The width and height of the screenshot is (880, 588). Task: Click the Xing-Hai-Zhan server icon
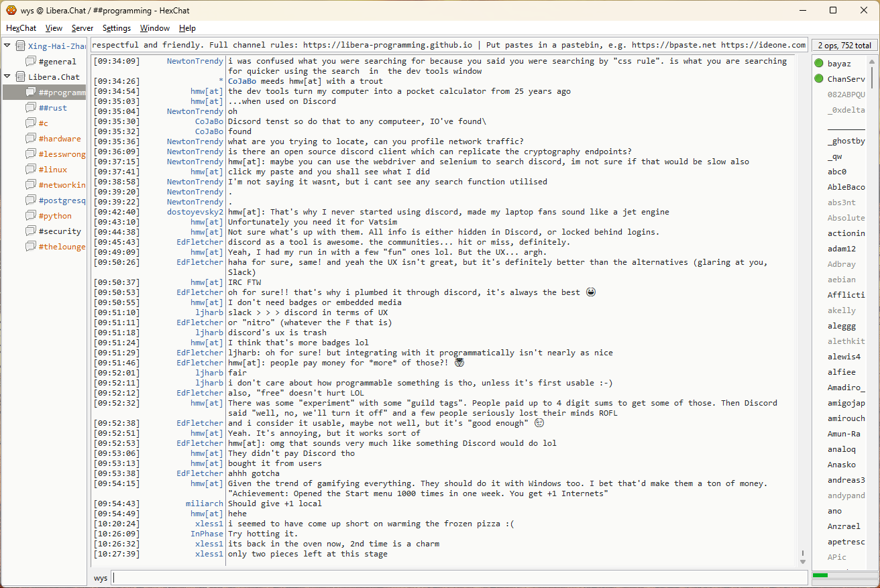pos(20,46)
